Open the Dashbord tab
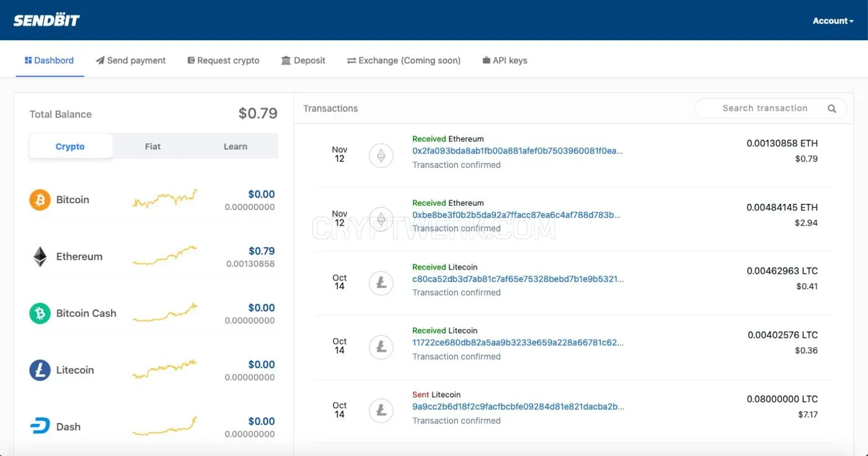The width and height of the screenshot is (868, 456). (50, 61)
